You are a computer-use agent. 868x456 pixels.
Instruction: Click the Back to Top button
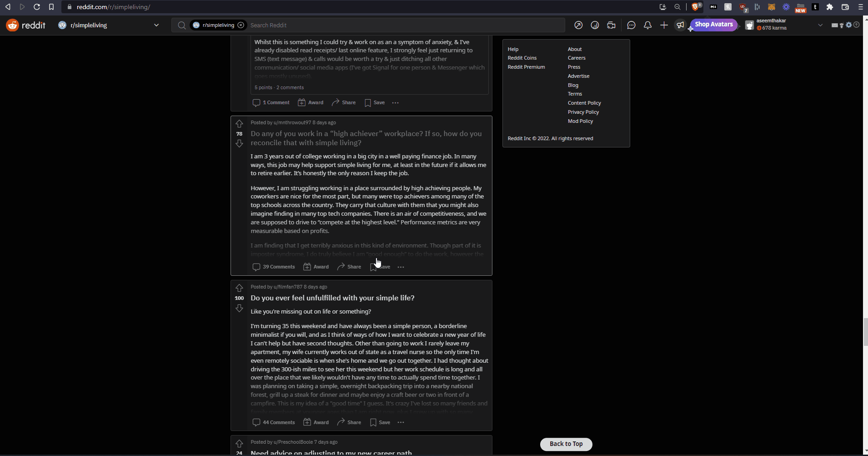(566, 444)
